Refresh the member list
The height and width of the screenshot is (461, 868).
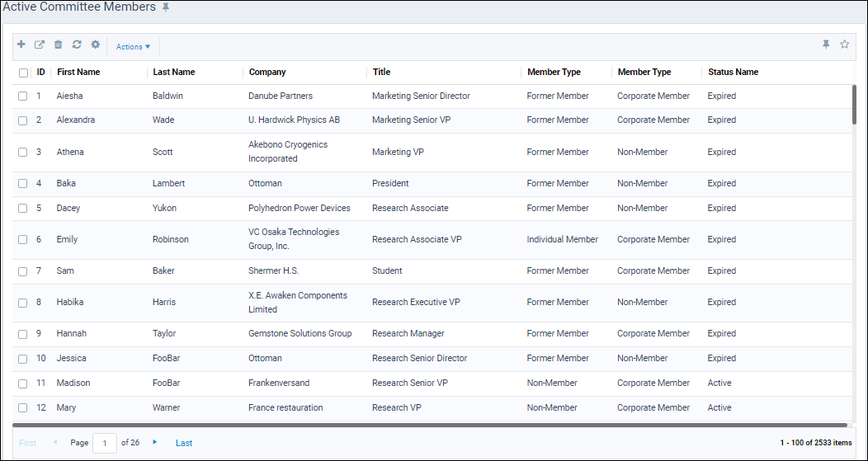(x=77, y=45)
